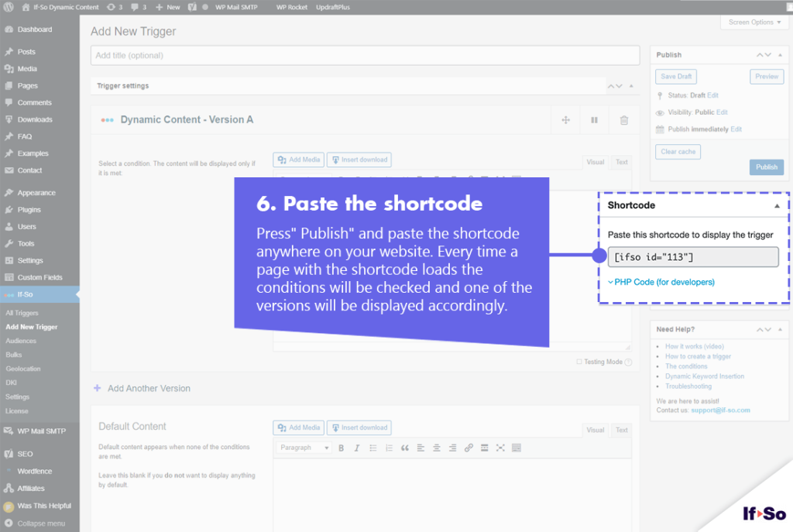Expand the Screen Options dropdown

pos(754,22)
